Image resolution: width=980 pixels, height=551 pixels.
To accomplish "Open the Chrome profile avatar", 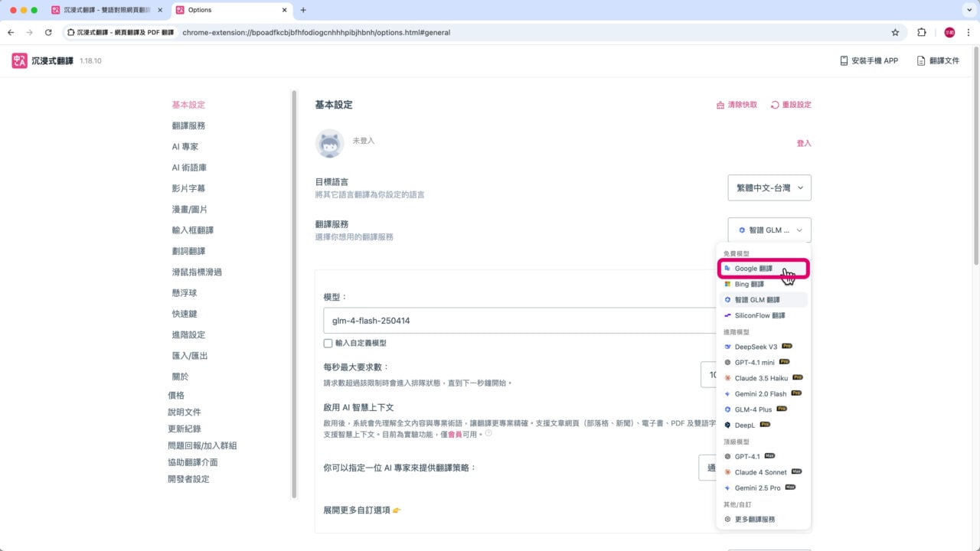I will (949, 33).
